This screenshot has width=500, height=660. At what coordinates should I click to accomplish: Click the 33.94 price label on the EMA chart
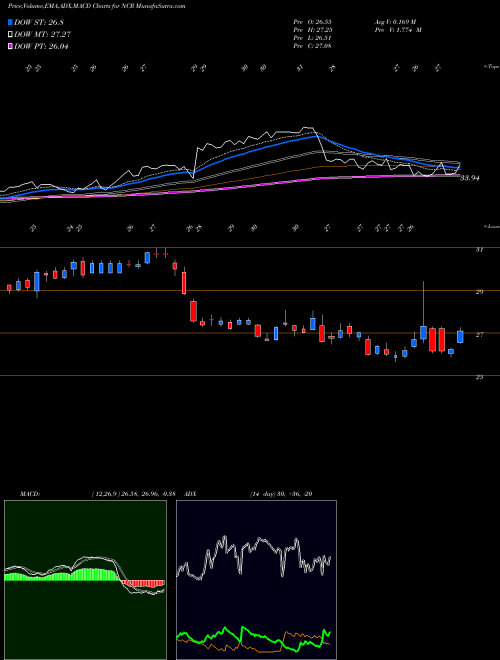click(470, 178)
